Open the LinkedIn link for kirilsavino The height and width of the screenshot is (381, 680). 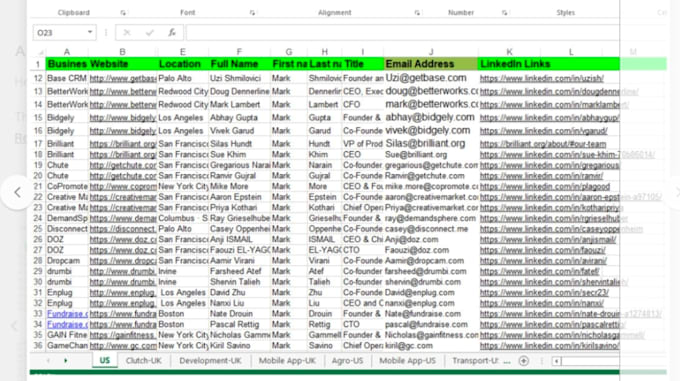point(549,346)
